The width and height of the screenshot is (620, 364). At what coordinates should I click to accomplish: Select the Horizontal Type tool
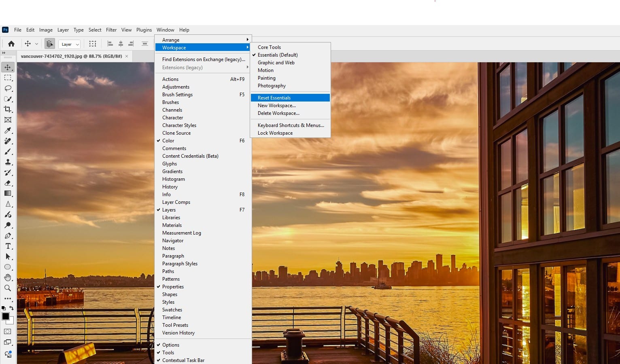[x=8, y=246]
